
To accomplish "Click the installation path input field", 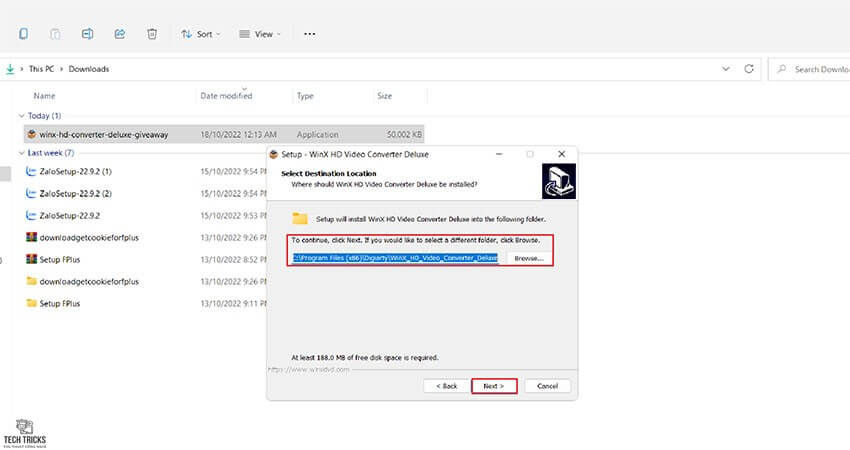I will [x=395, y=258].
